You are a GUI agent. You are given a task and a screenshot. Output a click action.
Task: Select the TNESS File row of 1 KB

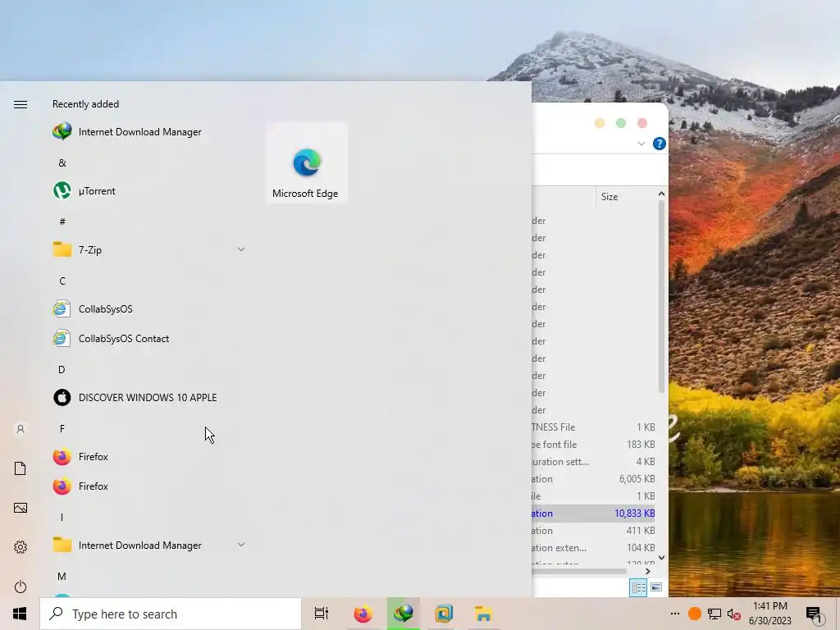pyautogui.click(x=594, y=427)
